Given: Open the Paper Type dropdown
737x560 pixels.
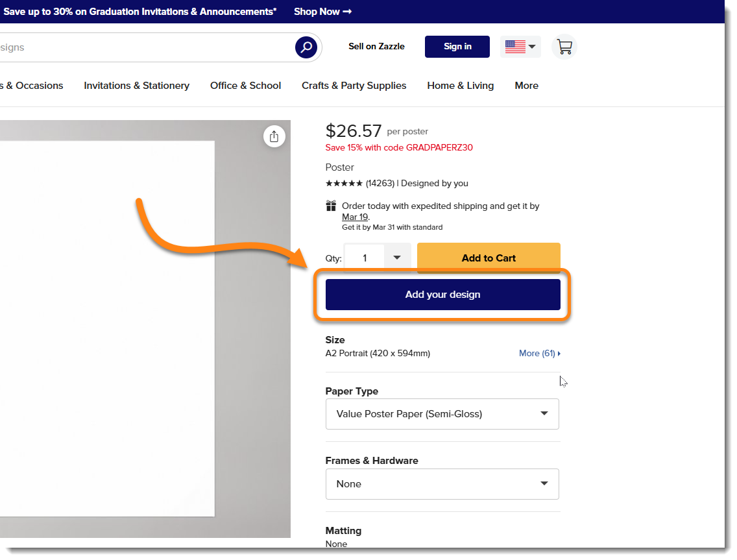Looking at the screenshot, I should point(442,414).
